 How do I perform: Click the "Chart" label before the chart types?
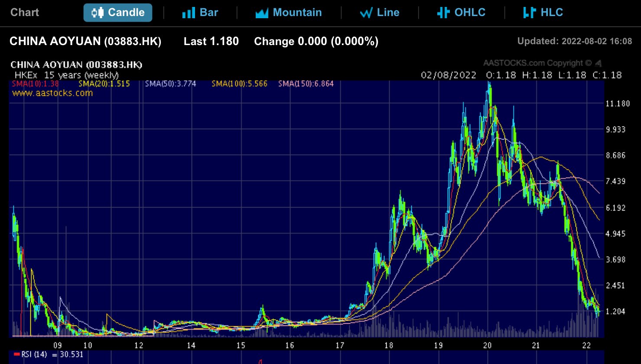pos(25,12)
